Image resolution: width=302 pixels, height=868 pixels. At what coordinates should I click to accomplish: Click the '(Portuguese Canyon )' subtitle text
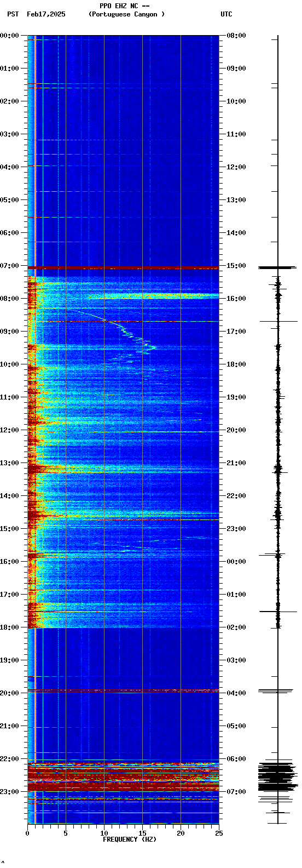pyautogui.click(x=126, y=14)
